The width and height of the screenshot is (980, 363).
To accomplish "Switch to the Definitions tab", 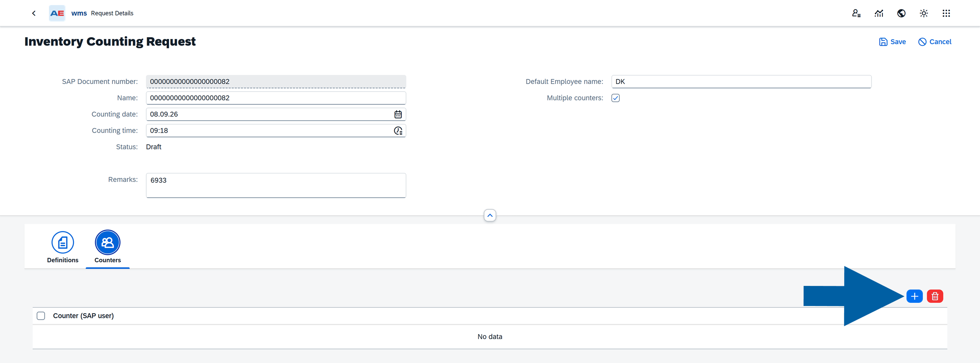I will [x=63, y=247].
